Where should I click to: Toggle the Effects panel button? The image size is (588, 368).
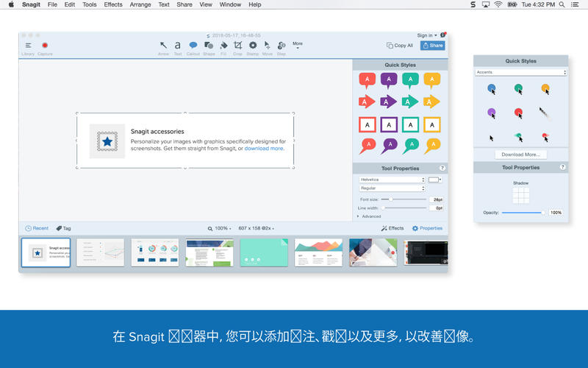(392, 228)
